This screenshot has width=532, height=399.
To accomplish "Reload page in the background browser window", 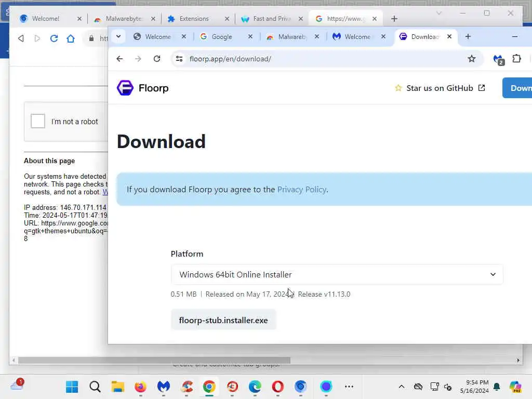I will [54, 38].
